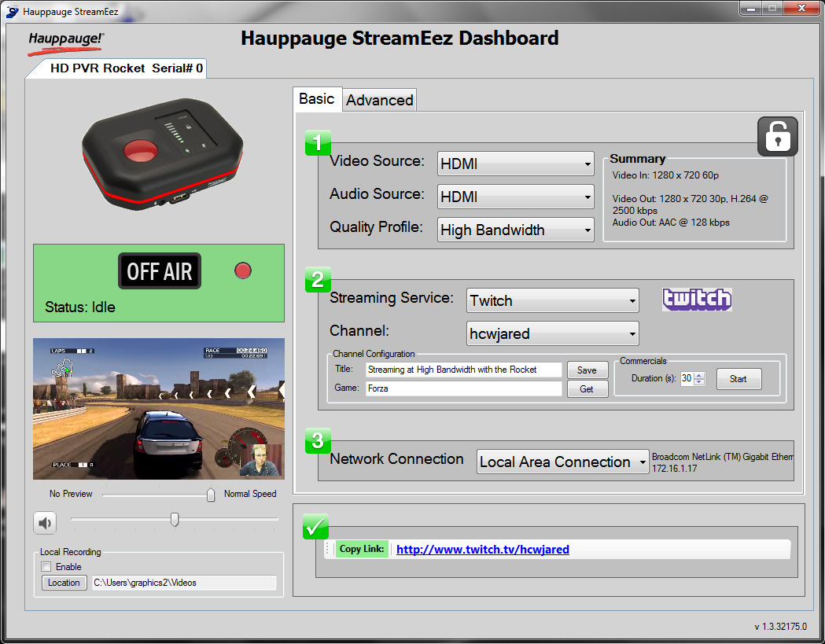Click the Get game button
Viewport: 825px width, 644px height.
pos(587,388)
